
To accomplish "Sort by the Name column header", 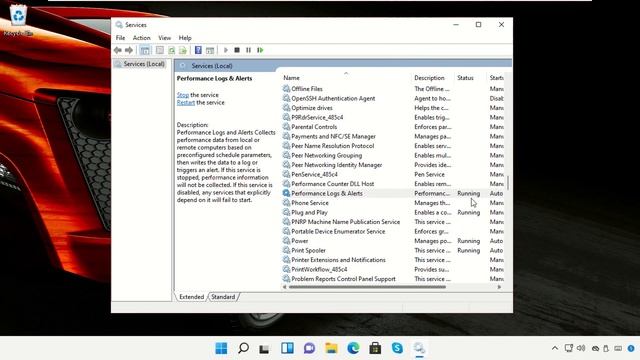I will point(346,78).
